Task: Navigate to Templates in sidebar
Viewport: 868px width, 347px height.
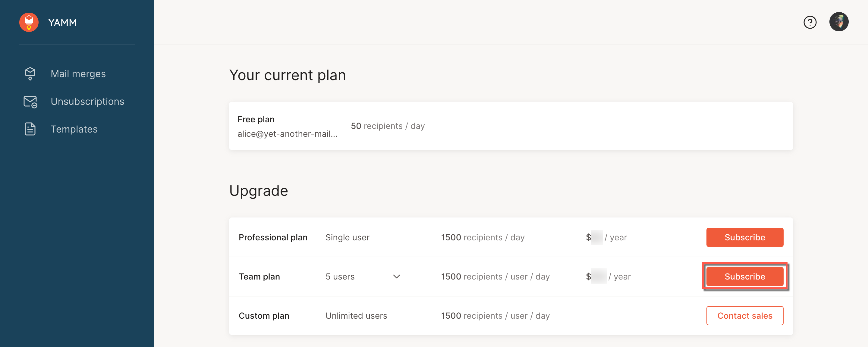Action: tap(74, 129)
